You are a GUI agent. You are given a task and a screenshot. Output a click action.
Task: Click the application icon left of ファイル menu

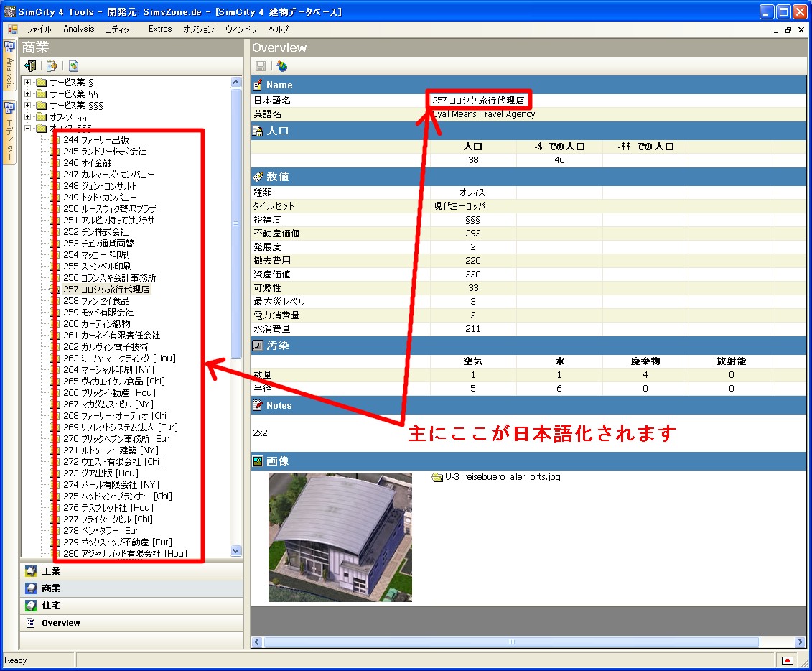pos(12,29)
